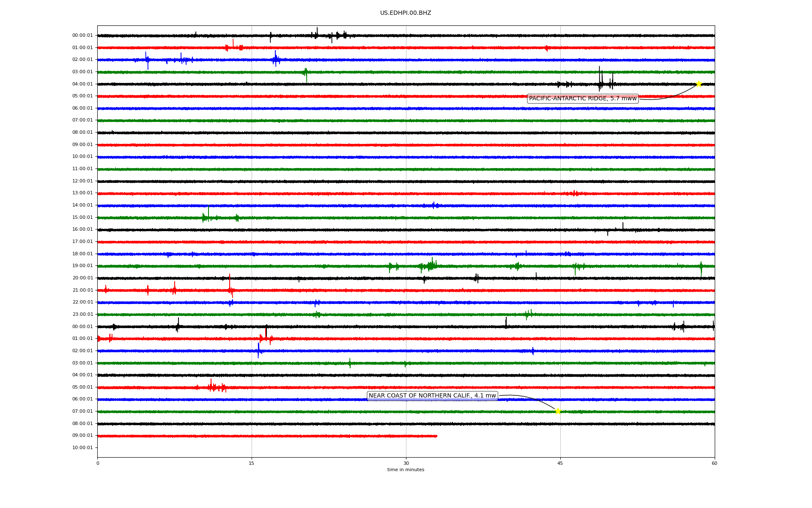
Task: Click the 15 tick label on the time axis
Action: (252, 463)
